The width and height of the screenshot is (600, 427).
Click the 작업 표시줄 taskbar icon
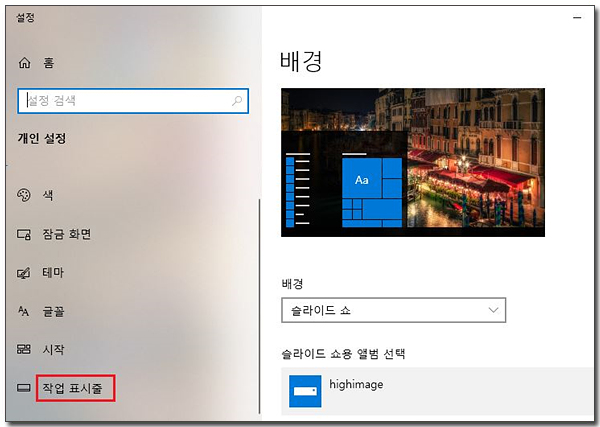point(23,388)
